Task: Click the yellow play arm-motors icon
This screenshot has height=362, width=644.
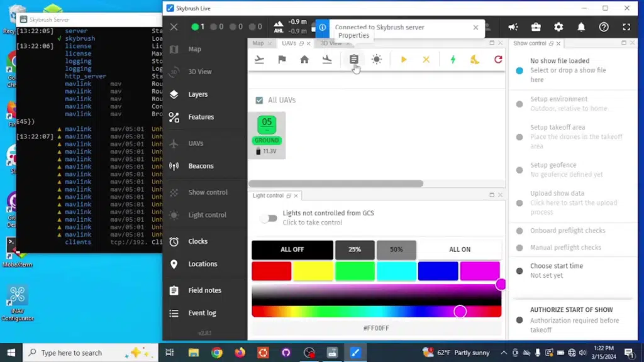Action: coord(404,60)
